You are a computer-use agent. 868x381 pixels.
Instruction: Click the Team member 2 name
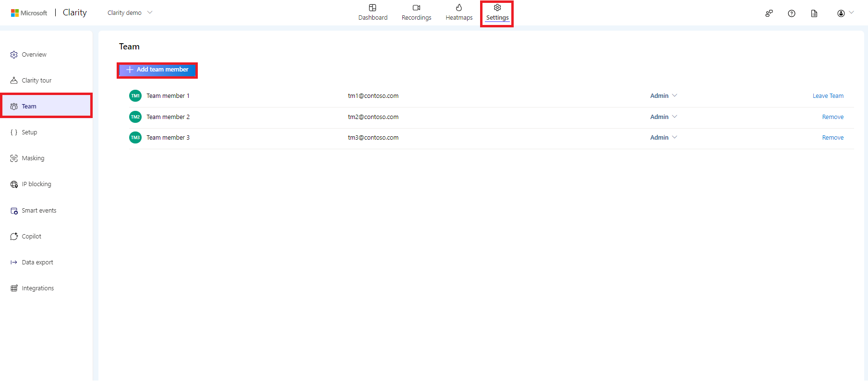point(168,117)
